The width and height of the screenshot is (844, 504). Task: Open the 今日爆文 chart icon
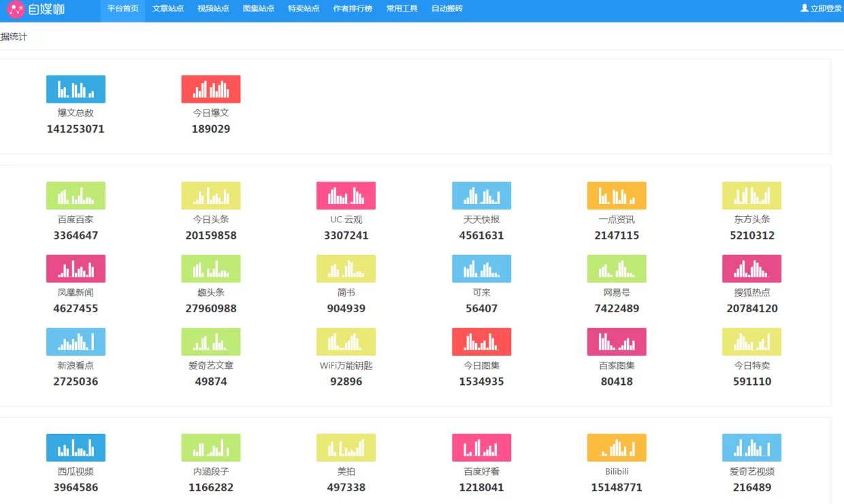[211, 89]
